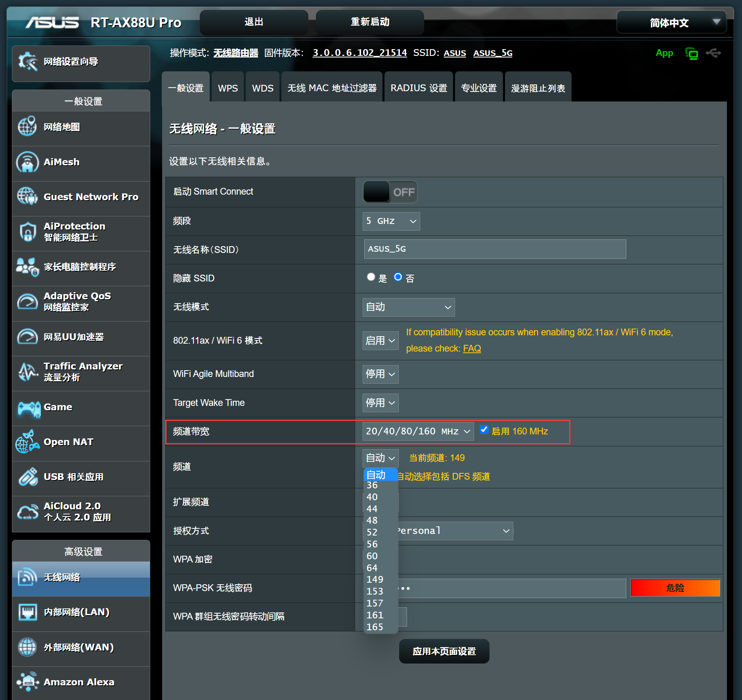Viewport: 742px width, 700px height.
Task: Click the Traffic Analyzer icon
Action: pos(27,371)
